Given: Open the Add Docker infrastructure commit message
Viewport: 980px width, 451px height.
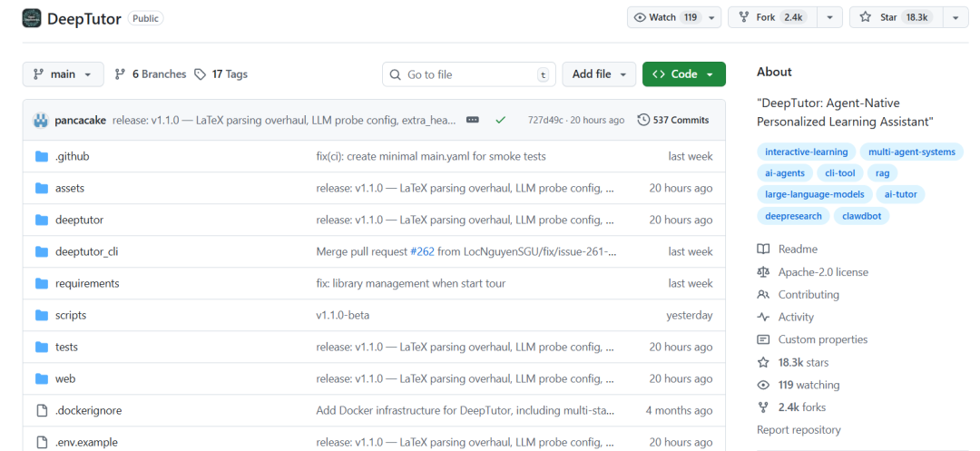Looking at the screenshot, I should click(465, 410).
